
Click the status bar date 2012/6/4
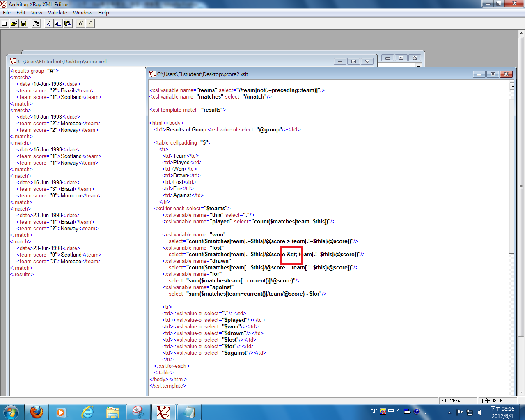pos(450,400)
